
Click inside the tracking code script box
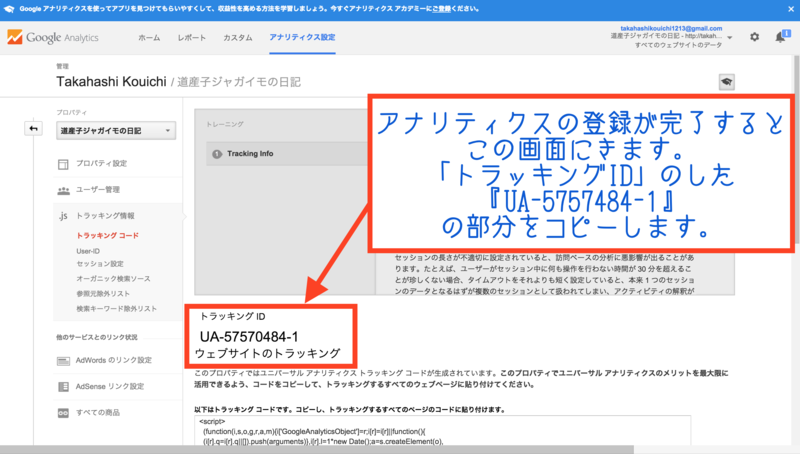click(442, 431)
